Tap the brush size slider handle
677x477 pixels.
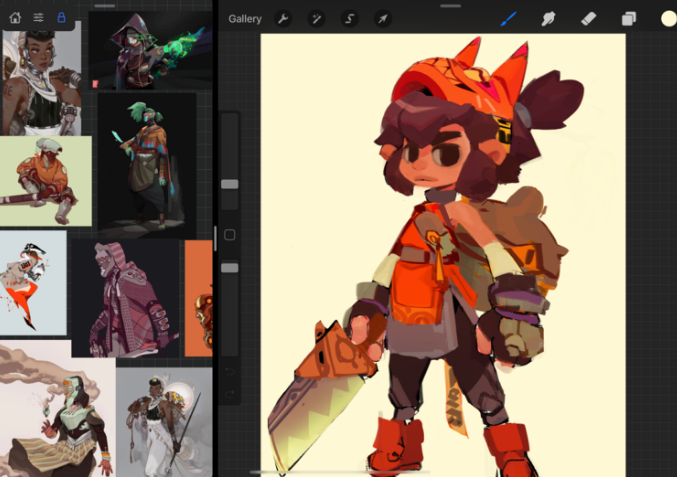point(230,184)
